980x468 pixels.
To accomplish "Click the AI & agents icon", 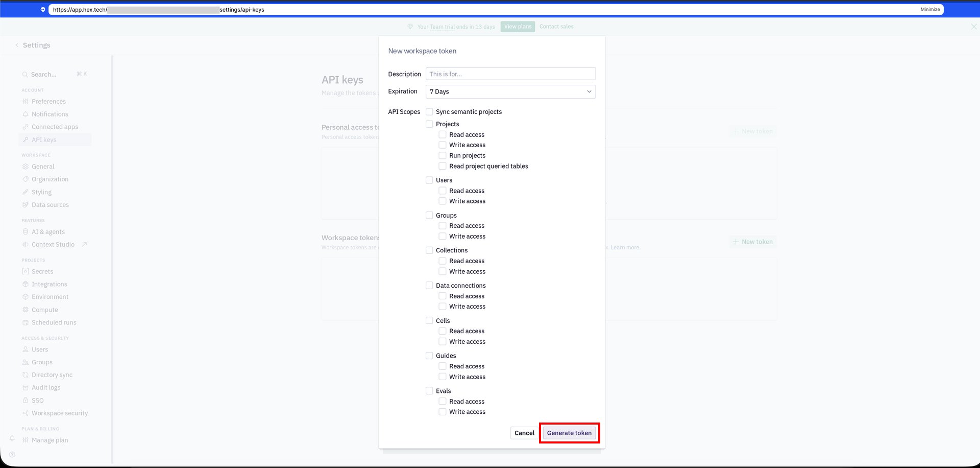I will coord(26,232).
